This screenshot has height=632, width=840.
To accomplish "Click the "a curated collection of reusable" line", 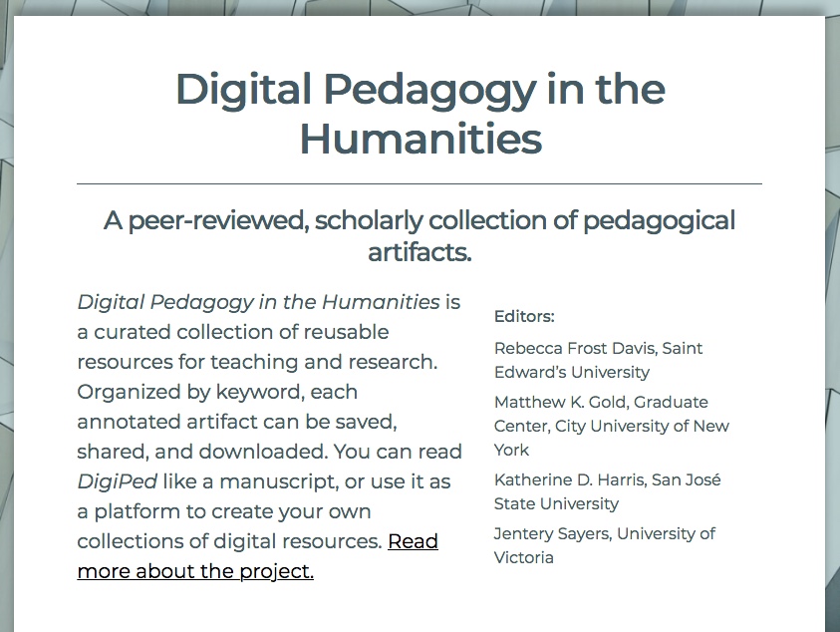I will (x=233, y=332).
